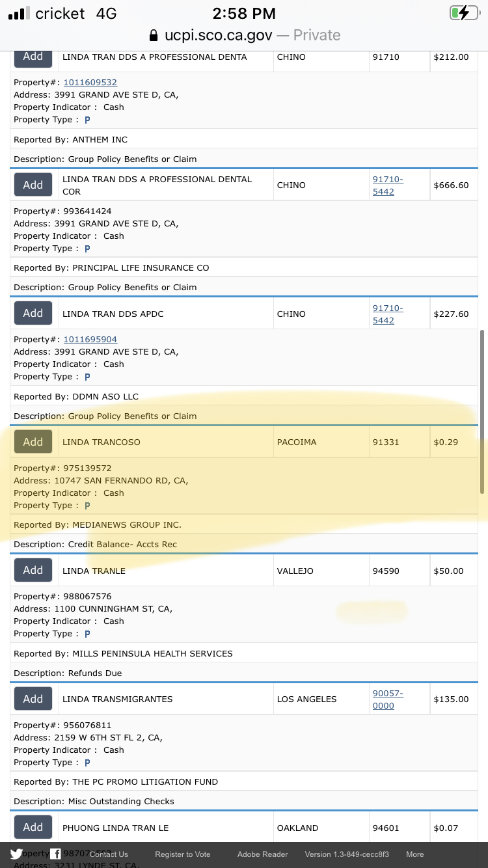Select the $227.60 amount

(x=451, y=314)
